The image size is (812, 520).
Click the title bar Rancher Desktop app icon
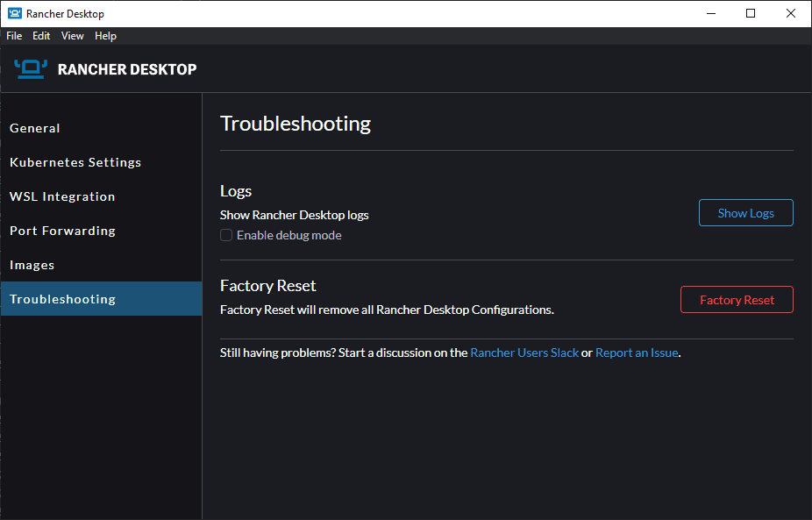click(14, 13)
